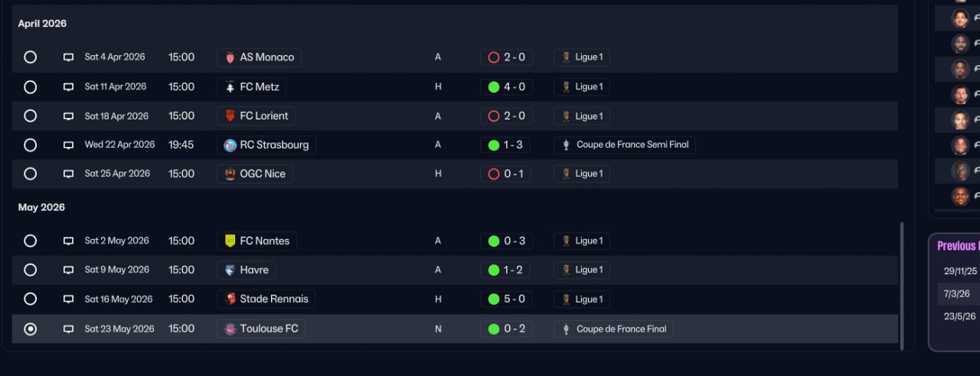The image size is (980, 376).
Task: Click the RC Strasbourg club badge
Action: [230, 145]
